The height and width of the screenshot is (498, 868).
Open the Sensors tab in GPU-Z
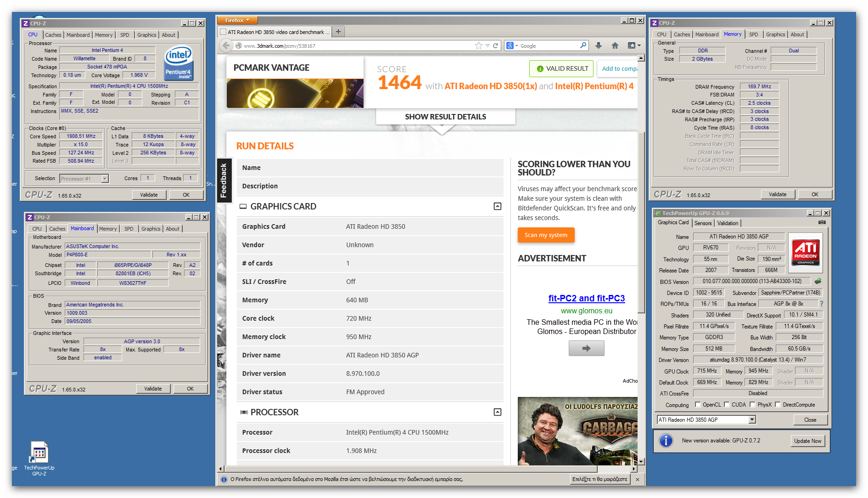703,223
